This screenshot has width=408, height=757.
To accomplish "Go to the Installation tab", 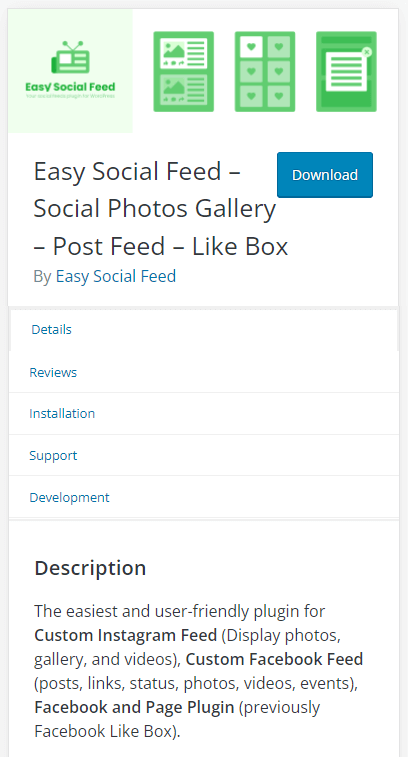I will 62,413.
